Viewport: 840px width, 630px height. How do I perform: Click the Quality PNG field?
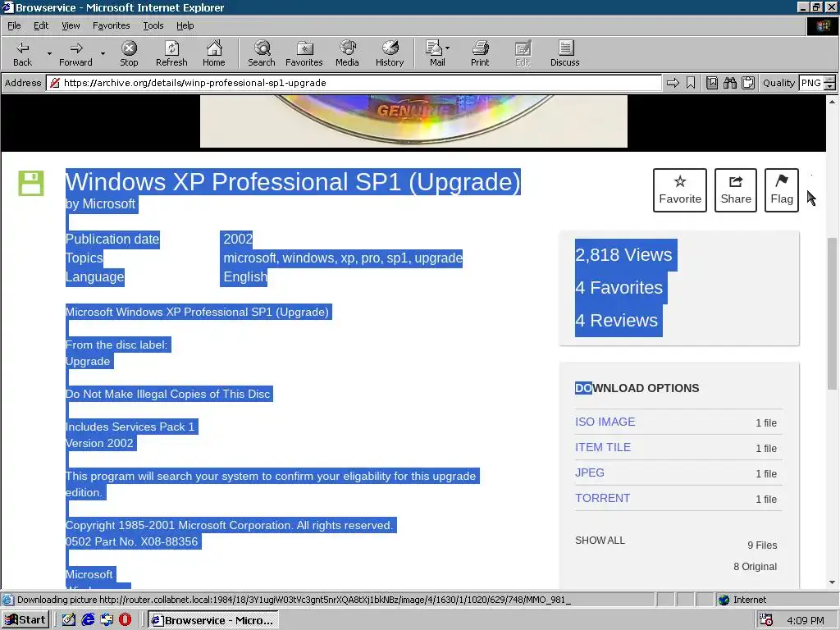click(811, 83)
